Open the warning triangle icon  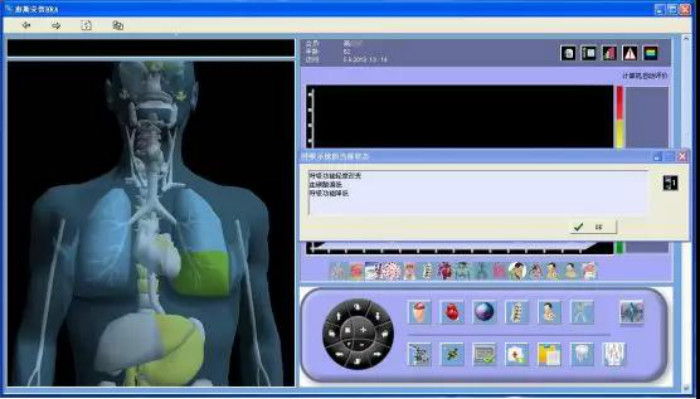click(630, 54)
